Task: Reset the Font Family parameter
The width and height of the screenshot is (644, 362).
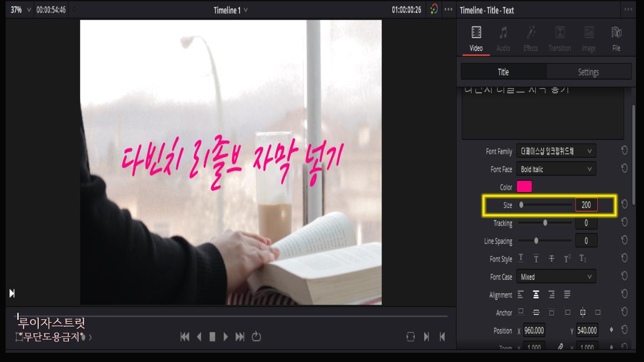Action: point(624,151)
